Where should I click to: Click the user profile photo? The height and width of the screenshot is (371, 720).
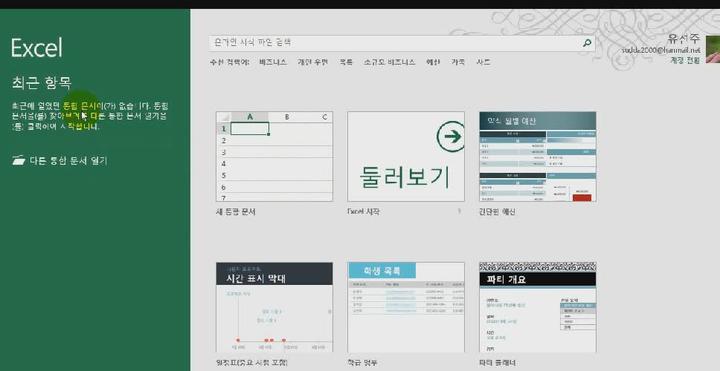tap(713, 50)
